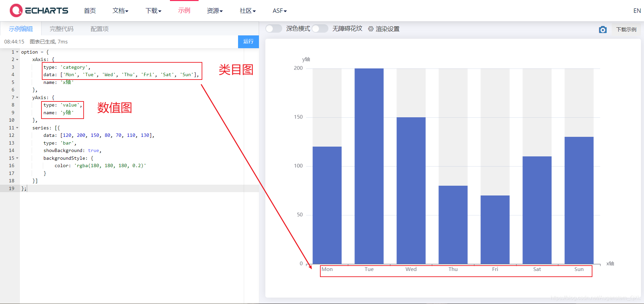The height and width of the screenshot is (304, 644).
Task: Open the 社区 dropdown menu
Action: [248, 11]
